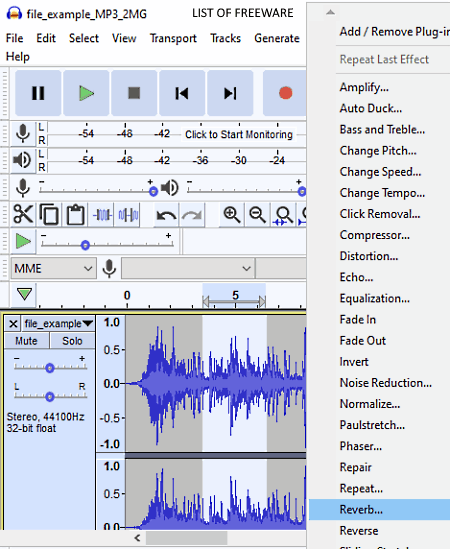Open the Edit menu
The image size is (450, 549).
tap(46, 38)
